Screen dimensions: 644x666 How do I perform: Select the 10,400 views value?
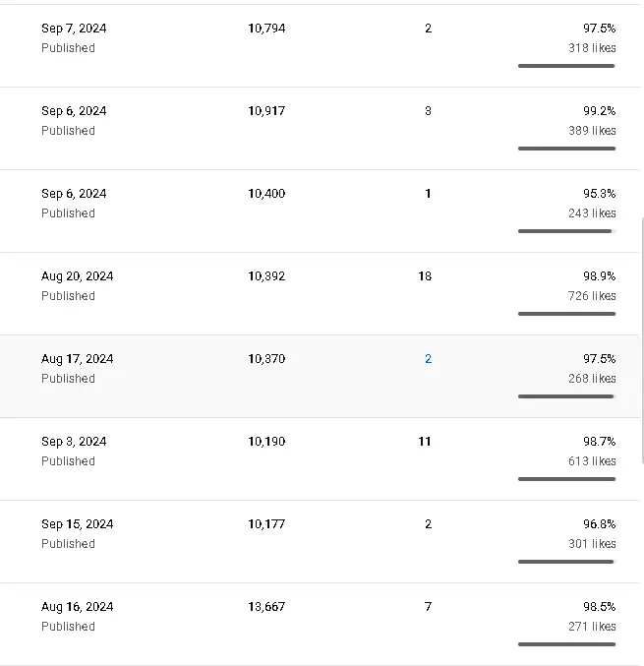(266, 194)
